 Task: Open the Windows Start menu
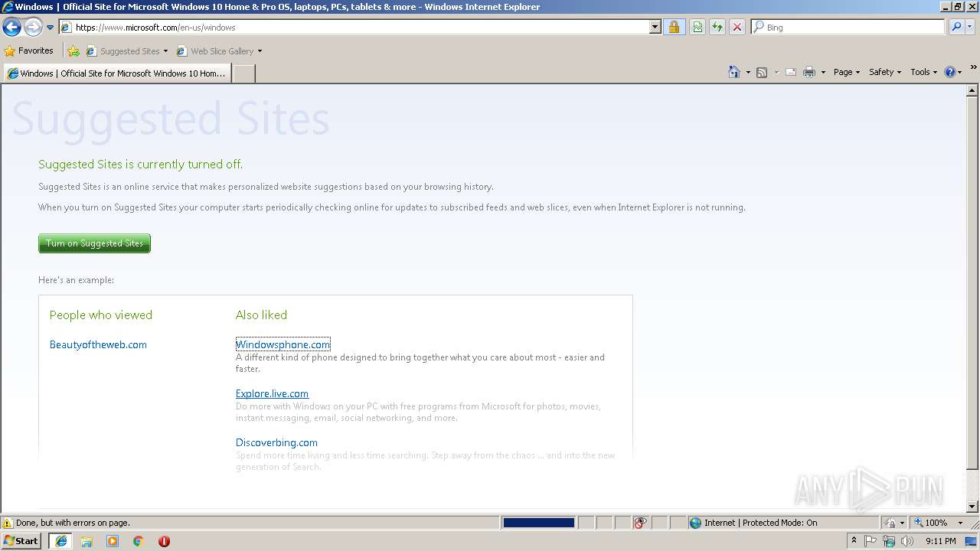click(x=21, y=540)
